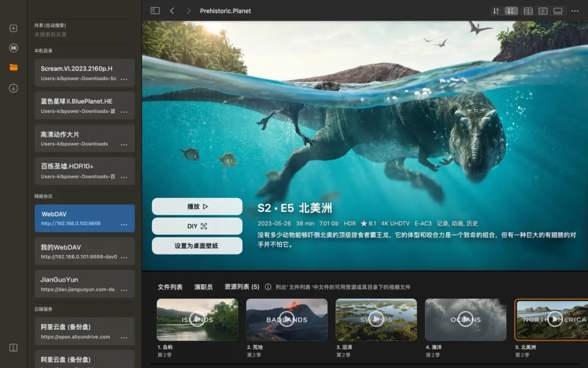
Task: Click episode title 3. 沼泽
Action: tap(344, 347)
